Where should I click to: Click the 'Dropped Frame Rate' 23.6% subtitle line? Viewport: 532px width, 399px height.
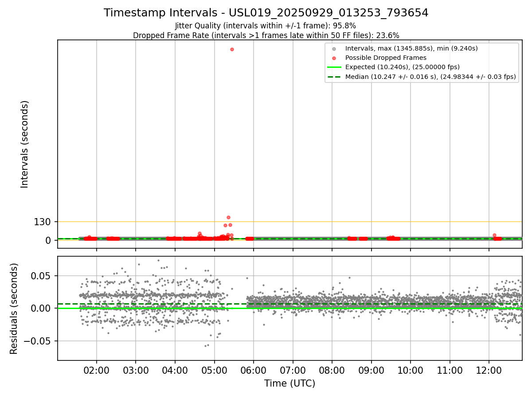coord(266,35)
